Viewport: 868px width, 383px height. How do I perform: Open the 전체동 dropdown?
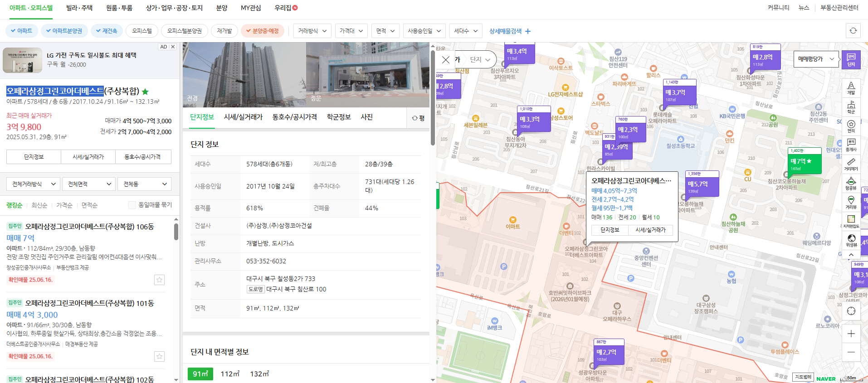[145, 184]
